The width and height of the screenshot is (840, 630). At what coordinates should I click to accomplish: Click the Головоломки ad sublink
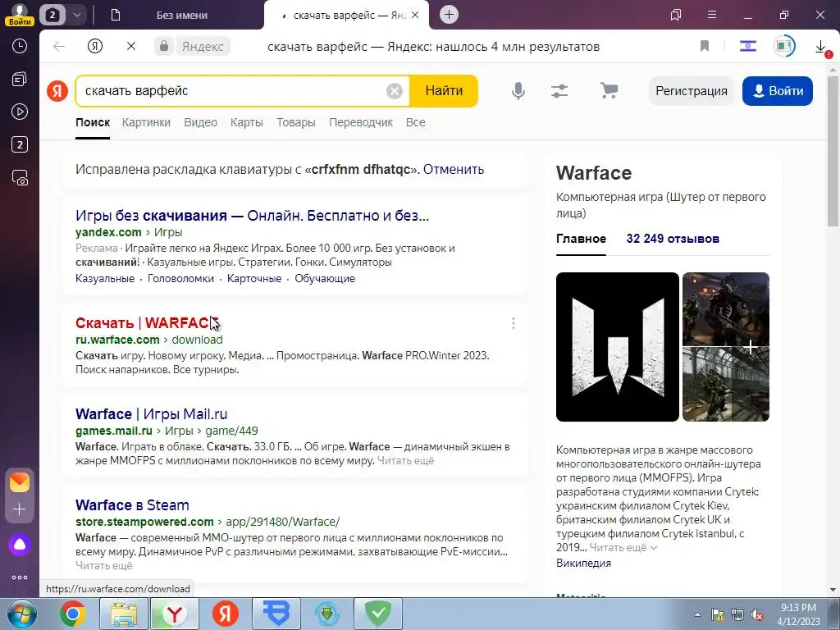[x=180, y=279]
